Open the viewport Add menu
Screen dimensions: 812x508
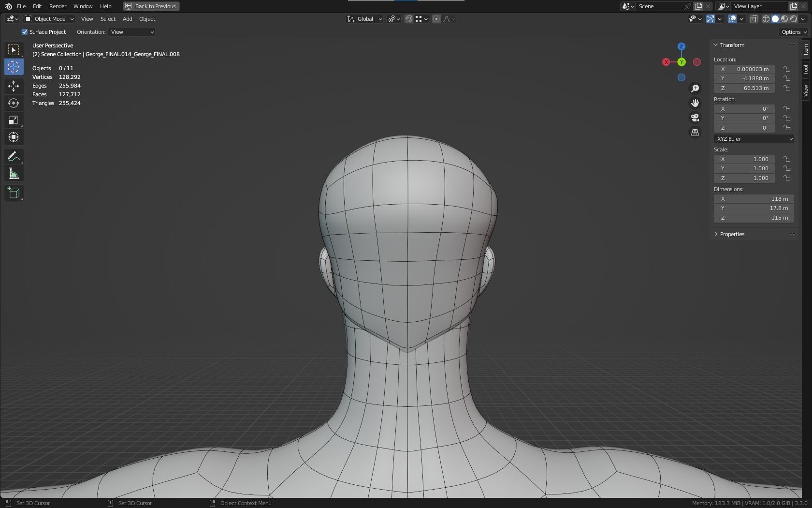127,19
